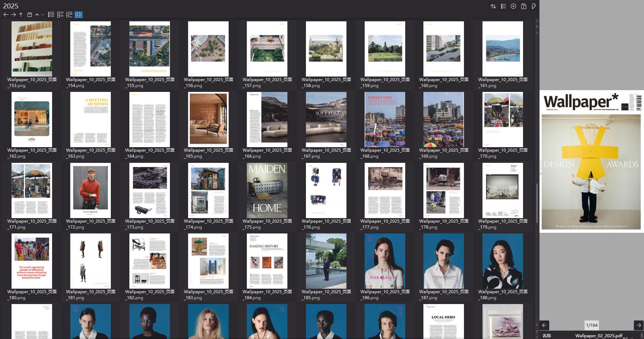Viewport: 644px width, 339px height.
Task: Open the Wallpaper_10_2025_页面_175.png thumbnail
Action: tap(267, 190)
